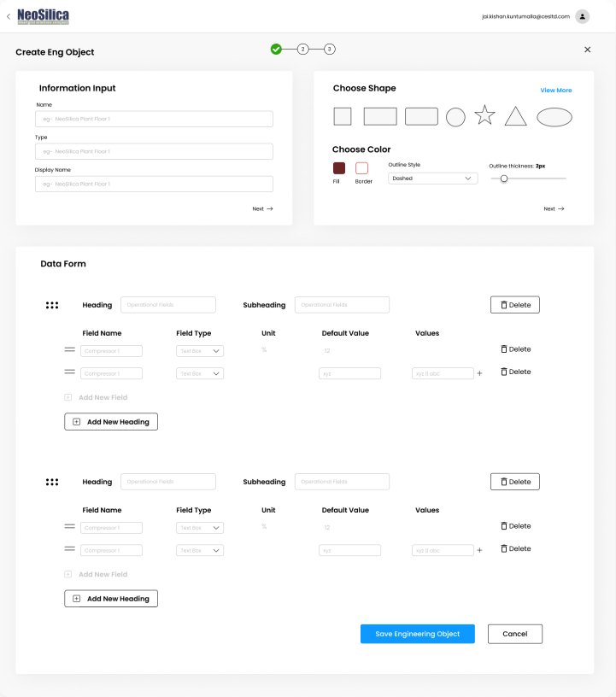Click the Cancel button
This screenshot has width=616, height=697.
[515, 634]
